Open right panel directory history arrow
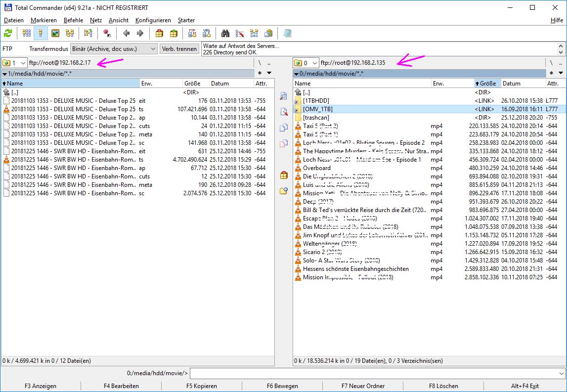The height and width of the screenshot is (392, 567). [x=561, y=73]
